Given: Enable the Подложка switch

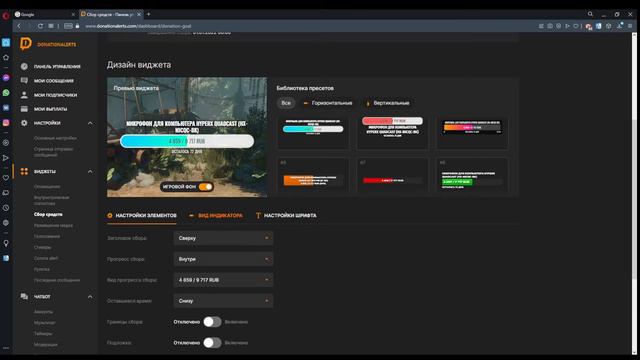Looking at the screenshot, I should 212,342.
